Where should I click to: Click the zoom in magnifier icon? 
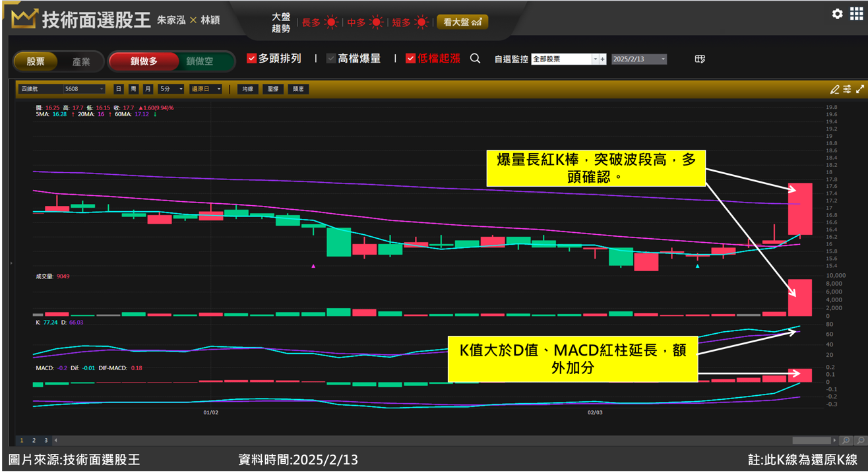[x=846, y=440]
